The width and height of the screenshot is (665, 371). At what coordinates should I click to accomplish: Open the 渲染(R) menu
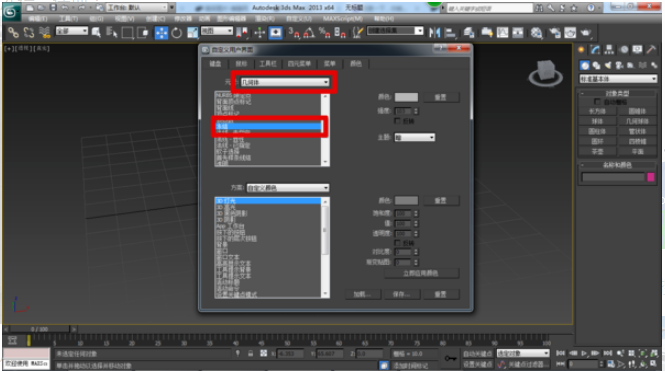[265, 19]
